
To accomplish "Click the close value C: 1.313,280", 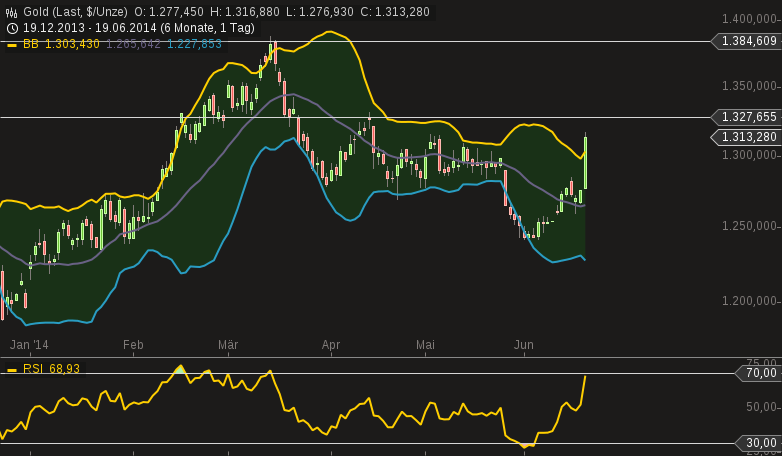I will coord(395,12).
